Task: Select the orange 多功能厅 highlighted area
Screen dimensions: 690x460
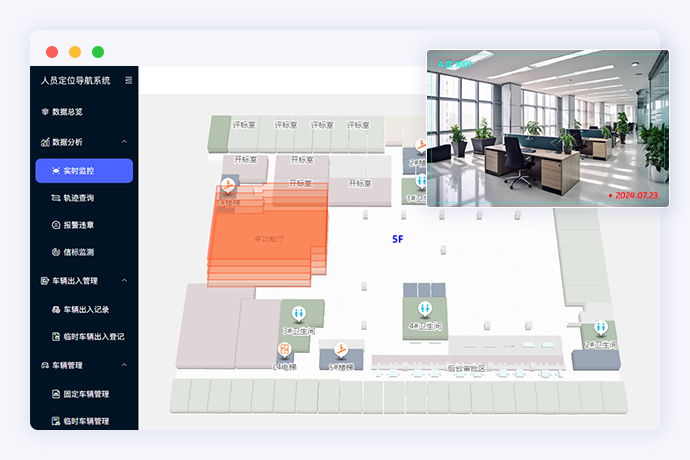Action: 268,235
